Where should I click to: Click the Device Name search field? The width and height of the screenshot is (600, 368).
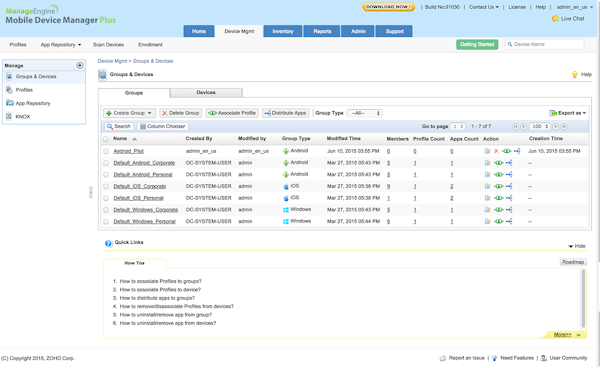pyautogui.click(x=545, y=44)
